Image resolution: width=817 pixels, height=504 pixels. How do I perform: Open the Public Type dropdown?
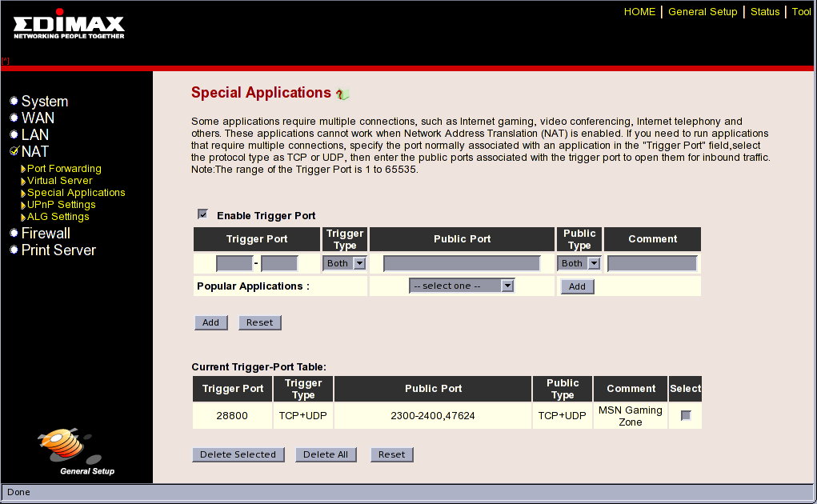579,263
